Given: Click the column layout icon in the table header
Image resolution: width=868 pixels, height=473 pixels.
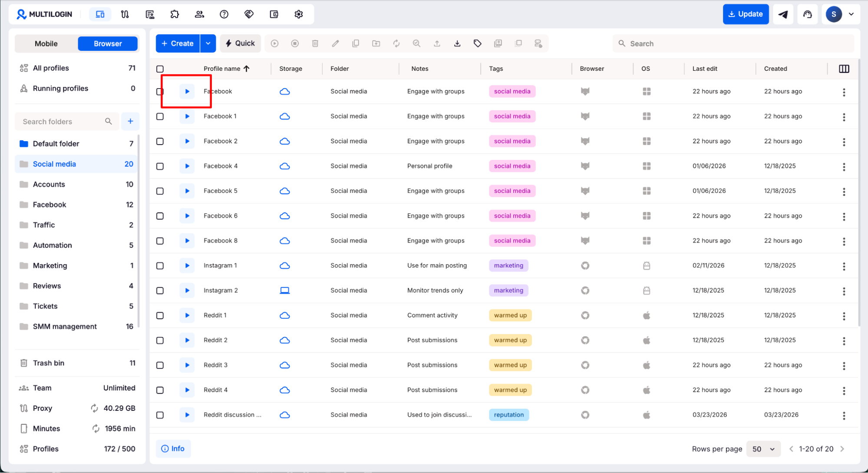Looking at the screenshot, I should [x=844, y=69].
